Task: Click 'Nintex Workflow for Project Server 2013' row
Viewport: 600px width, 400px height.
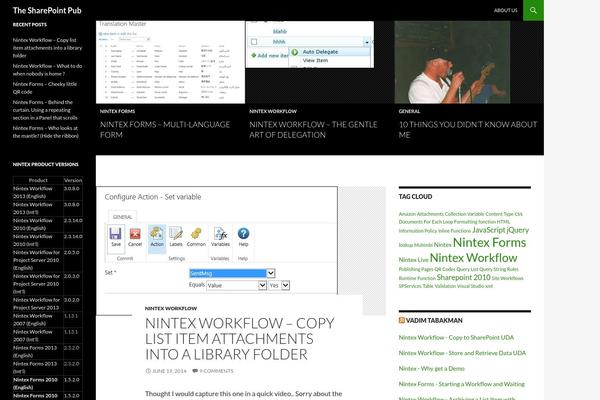Action: coord(47,304)
